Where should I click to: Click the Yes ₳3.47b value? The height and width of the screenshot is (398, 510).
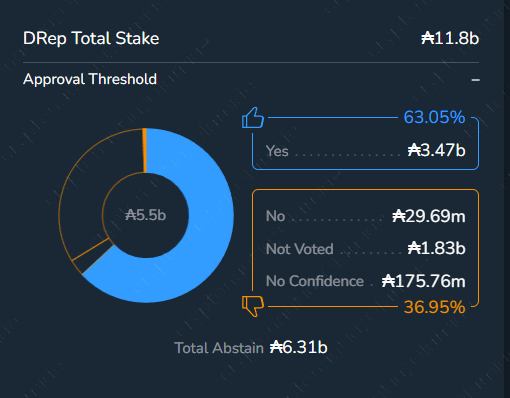(x=436, y=150)
